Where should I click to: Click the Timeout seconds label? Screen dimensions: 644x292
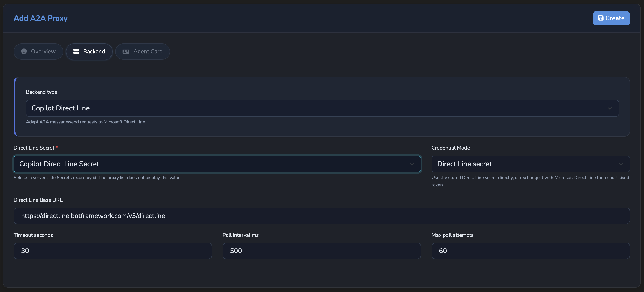pos(33,235)
